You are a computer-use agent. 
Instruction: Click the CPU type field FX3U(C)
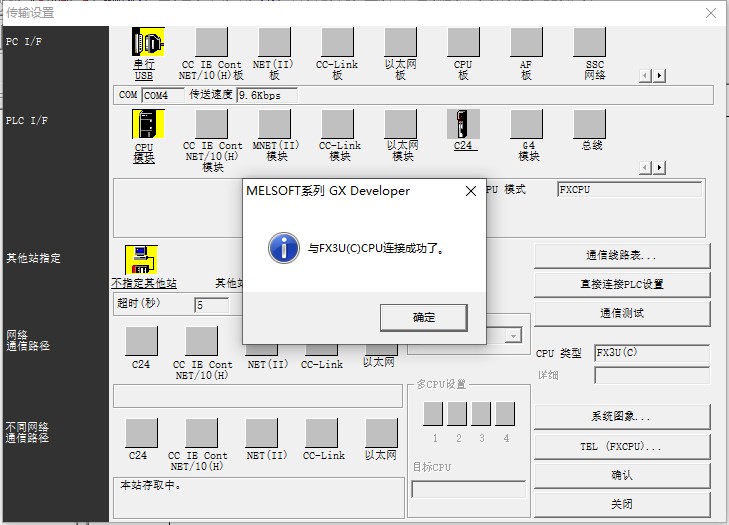652,353
